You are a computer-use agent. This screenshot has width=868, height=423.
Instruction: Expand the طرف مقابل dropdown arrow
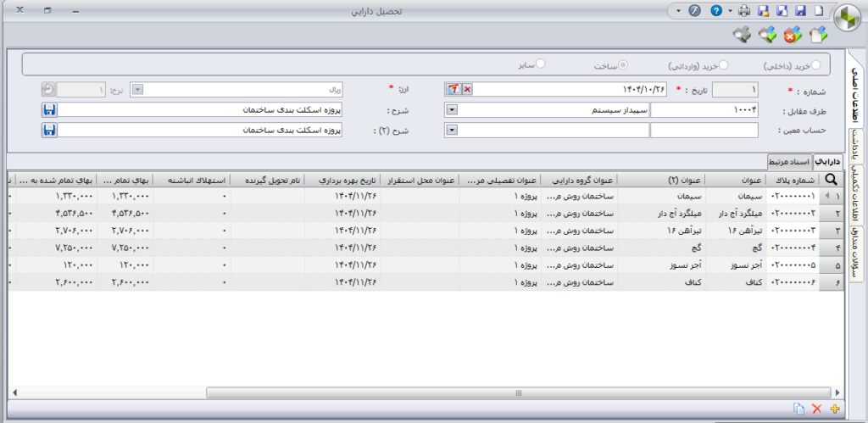451,109
